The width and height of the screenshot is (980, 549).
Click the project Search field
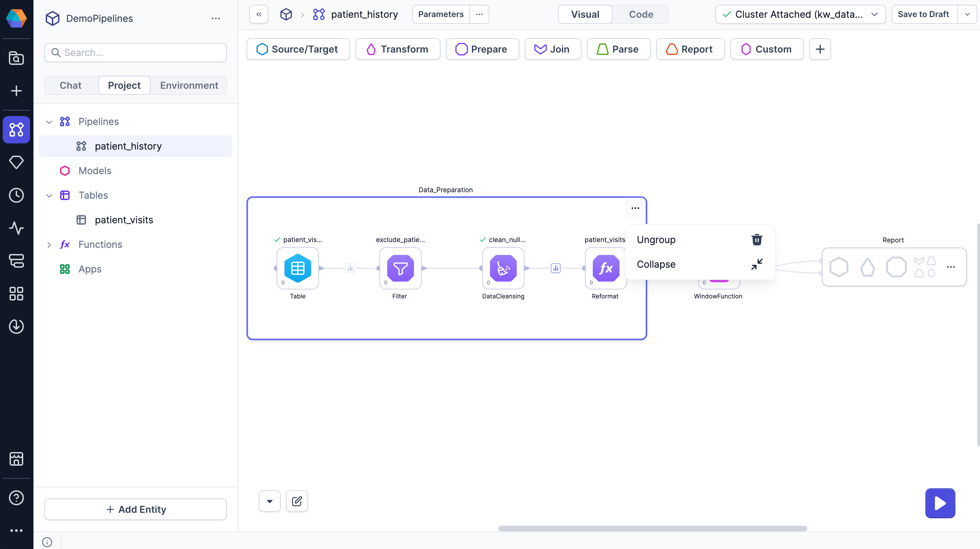point(136,53)
